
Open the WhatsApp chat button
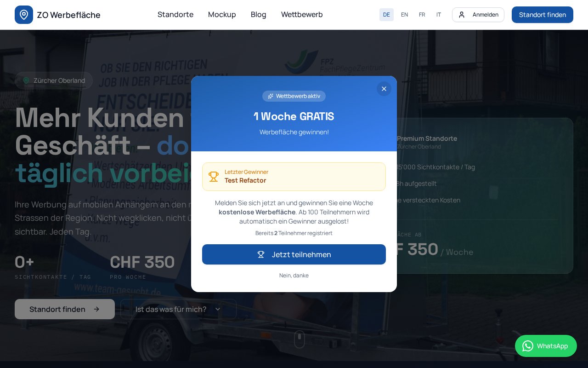tap(546, 346)
